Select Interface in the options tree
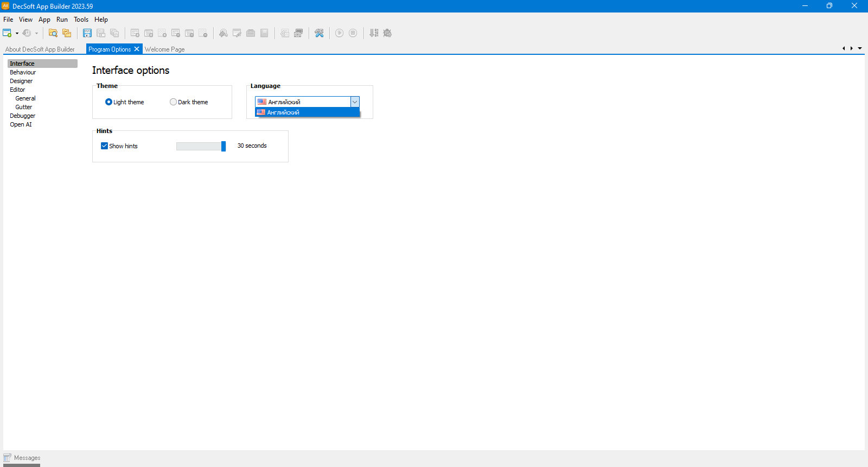This screenshot has height=467, width=868. 42,64
